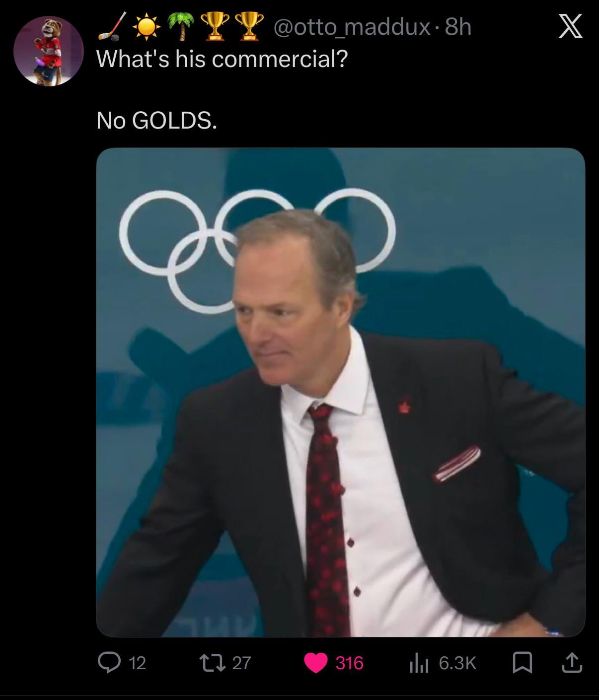This screenshot has width=599, height=700.
Task: Open the 12 replies count
Action: coord(137,663)
